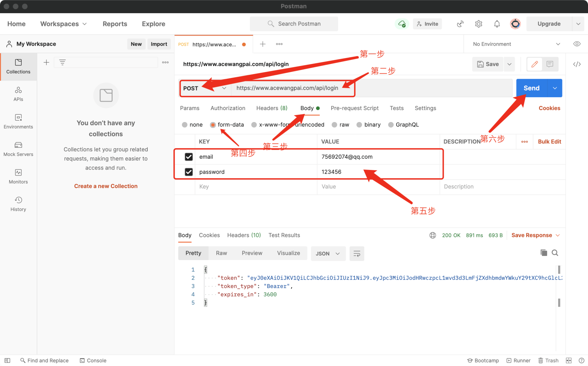Click the request URL input field
Image resolution: width=588 pixels, height=366 pixels.
pos(372,88)
